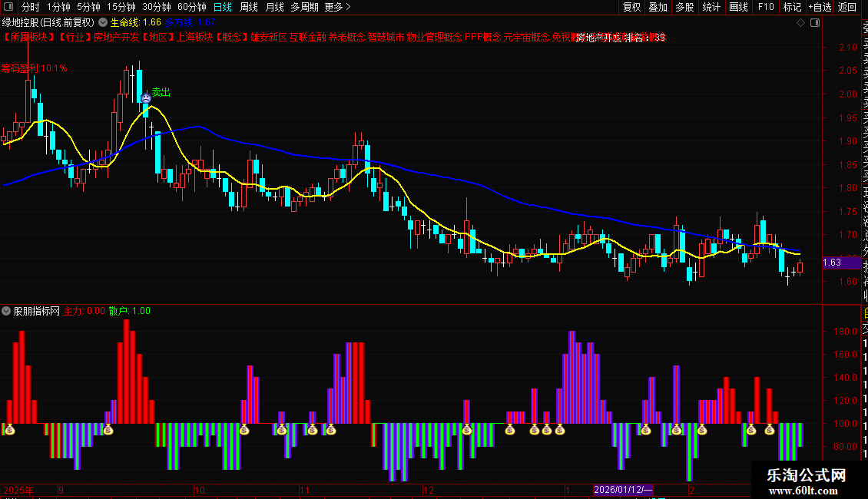Viewport: 868px width, 499px height.
Task: Select 日线 daily chart tab
Action: (x=223, y=7)
